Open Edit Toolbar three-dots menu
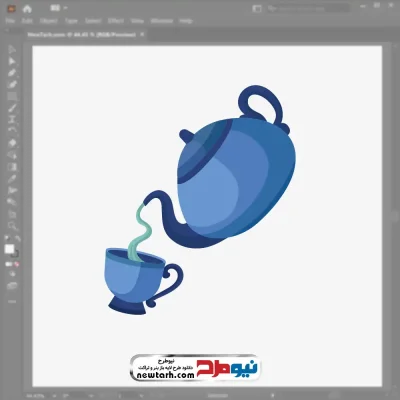Image resolution: width=400 pixels, height=400 pixels. [12, 302]
